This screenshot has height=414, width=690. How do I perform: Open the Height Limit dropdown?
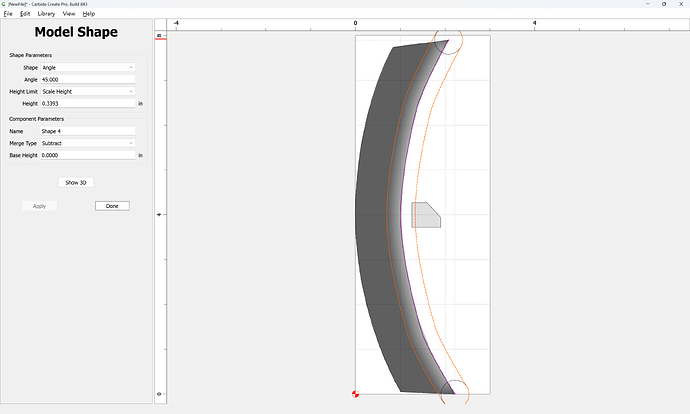point(88,92)
